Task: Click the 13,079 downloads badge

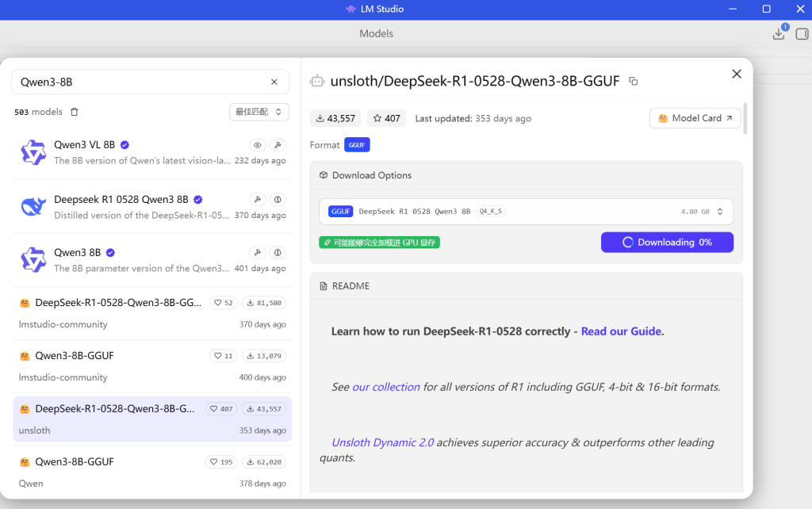Action: click(x=264, y=356)
